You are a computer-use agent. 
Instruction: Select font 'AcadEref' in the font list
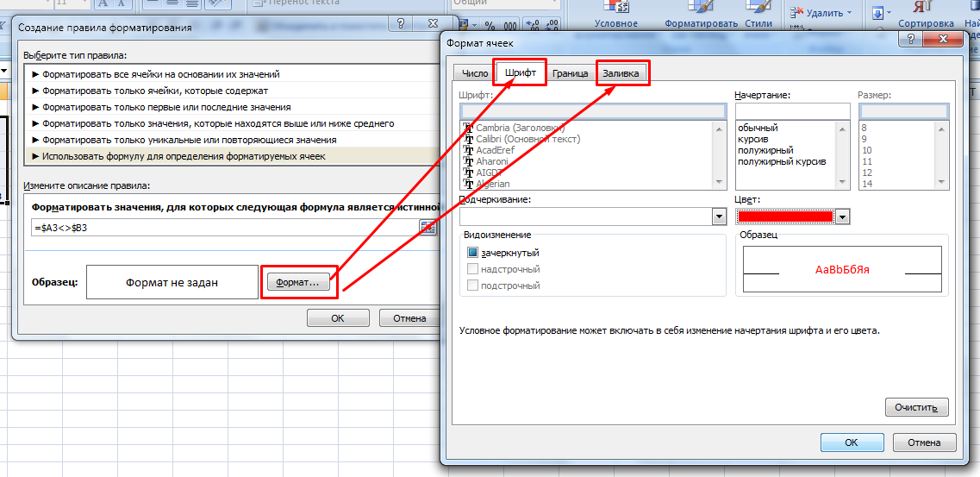pyautogui.click(x=495, y=150)
